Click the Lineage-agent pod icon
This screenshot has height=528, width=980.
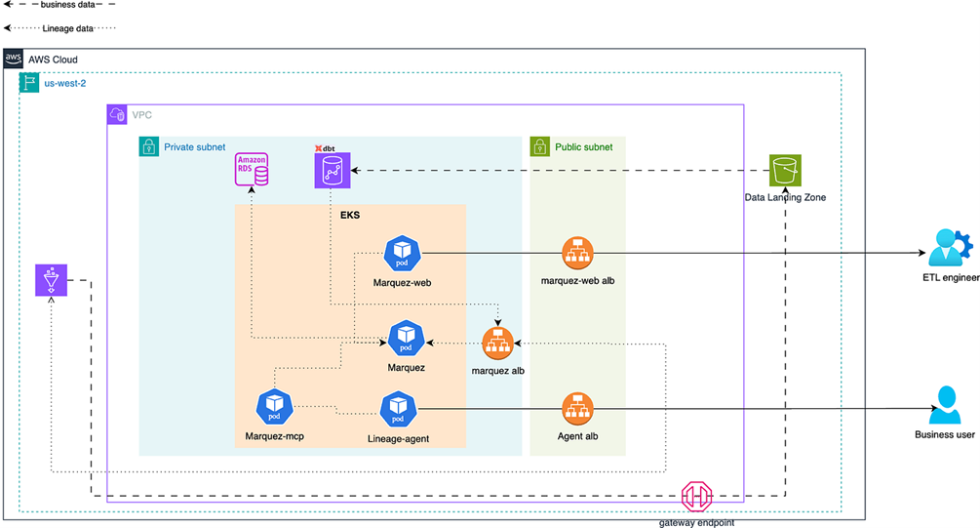398,409
